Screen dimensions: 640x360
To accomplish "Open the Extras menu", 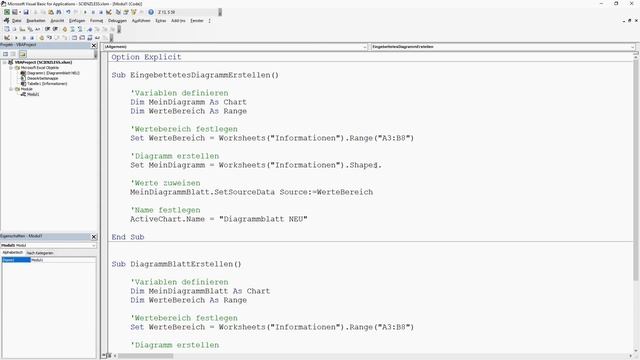I will (161, 20).
